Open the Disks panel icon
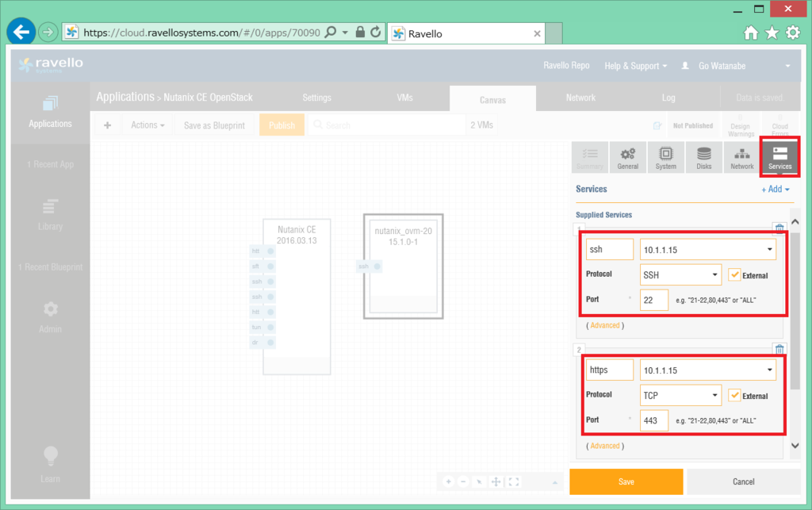The height and width of the screenshot is (510, 812). point(704,157)
